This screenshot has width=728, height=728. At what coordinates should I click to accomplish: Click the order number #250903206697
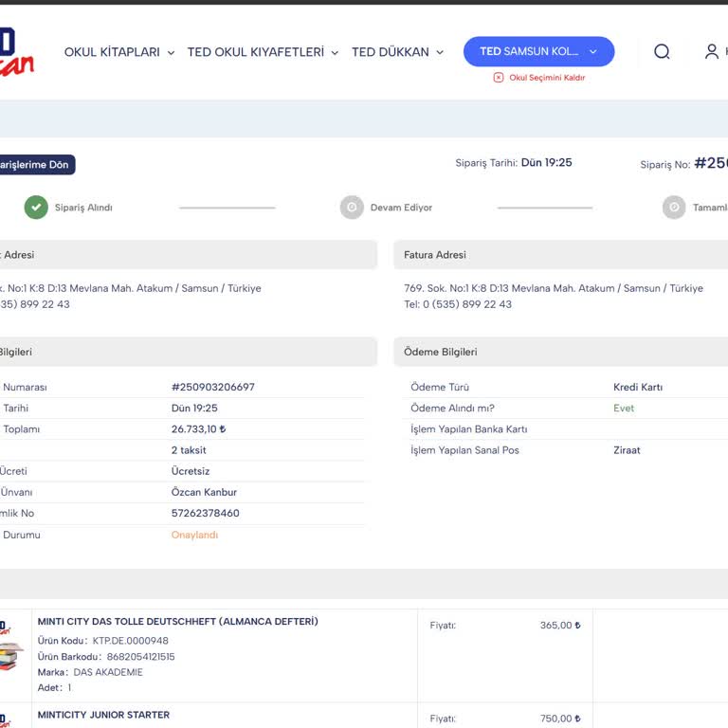click(x=212, y=387)
